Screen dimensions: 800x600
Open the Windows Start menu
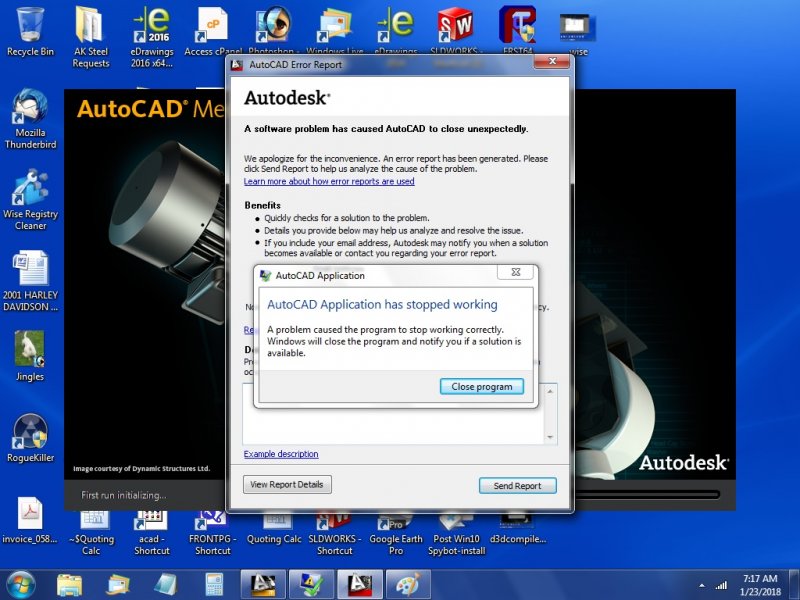point(20,585)
